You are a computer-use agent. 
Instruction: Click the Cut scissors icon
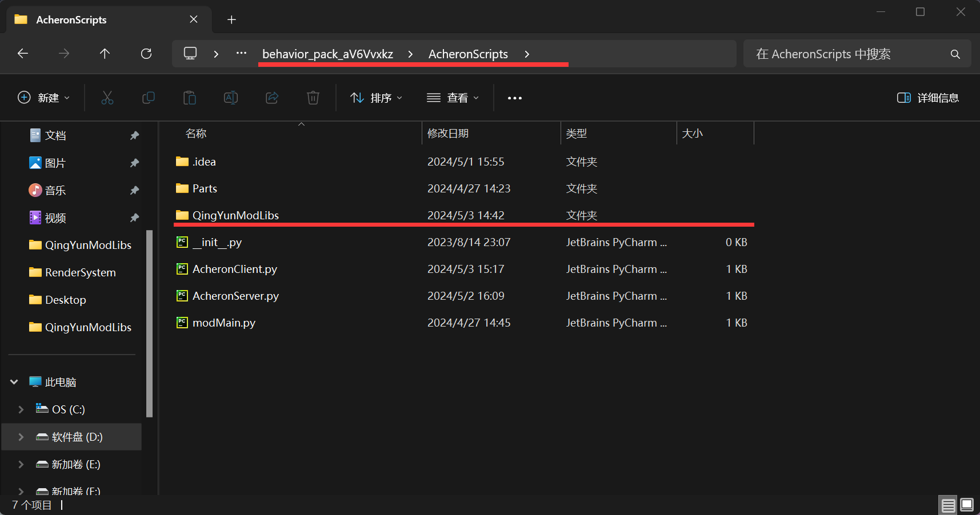click(107, 98)
